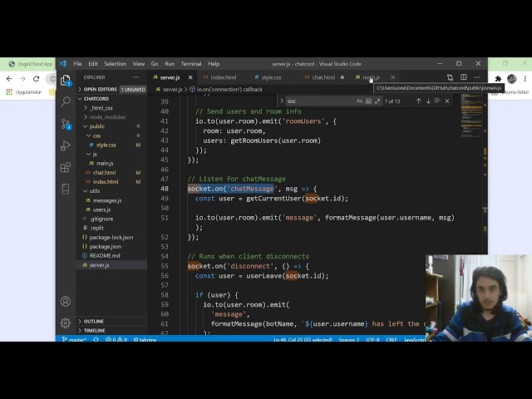This screenshot has height=399, width=532.
Task: Open the Edit menu
Action: 92,63
